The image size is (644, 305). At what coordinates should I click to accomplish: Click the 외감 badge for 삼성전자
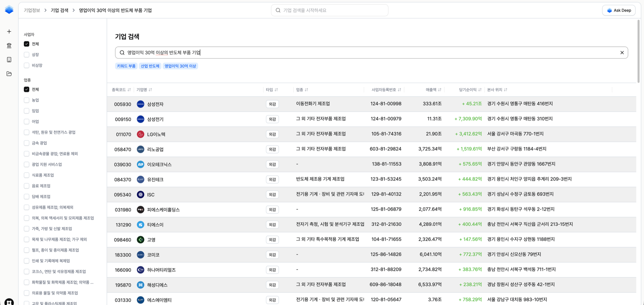pyautogui.click(x=272, y=104)
